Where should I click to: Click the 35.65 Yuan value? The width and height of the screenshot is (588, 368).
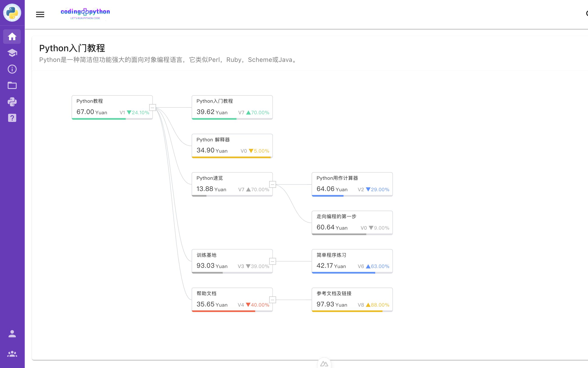pos(212,304)
